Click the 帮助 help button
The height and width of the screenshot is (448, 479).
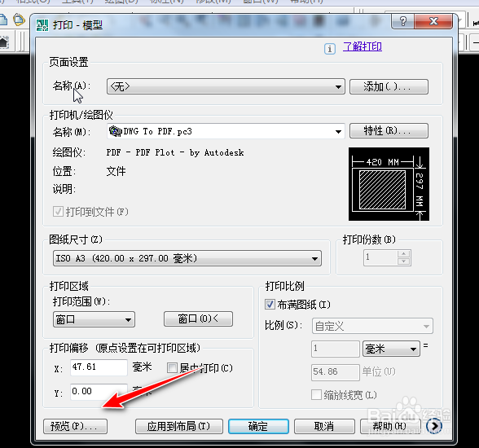pos(390,426)
